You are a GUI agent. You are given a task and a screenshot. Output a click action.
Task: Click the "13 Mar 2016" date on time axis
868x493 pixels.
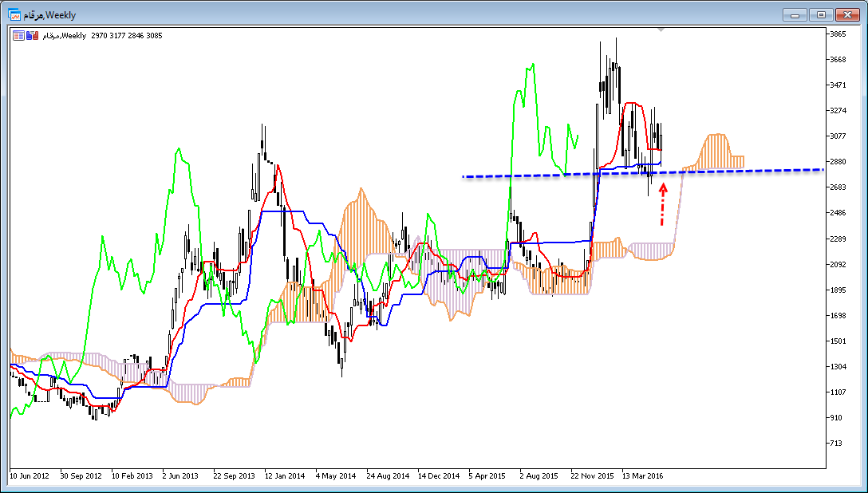642,475
